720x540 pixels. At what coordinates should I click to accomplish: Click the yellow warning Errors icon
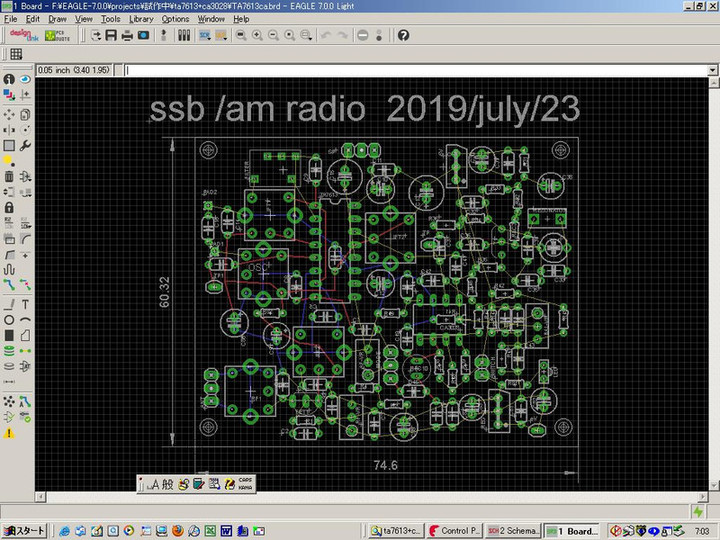(x=9, y=433)
